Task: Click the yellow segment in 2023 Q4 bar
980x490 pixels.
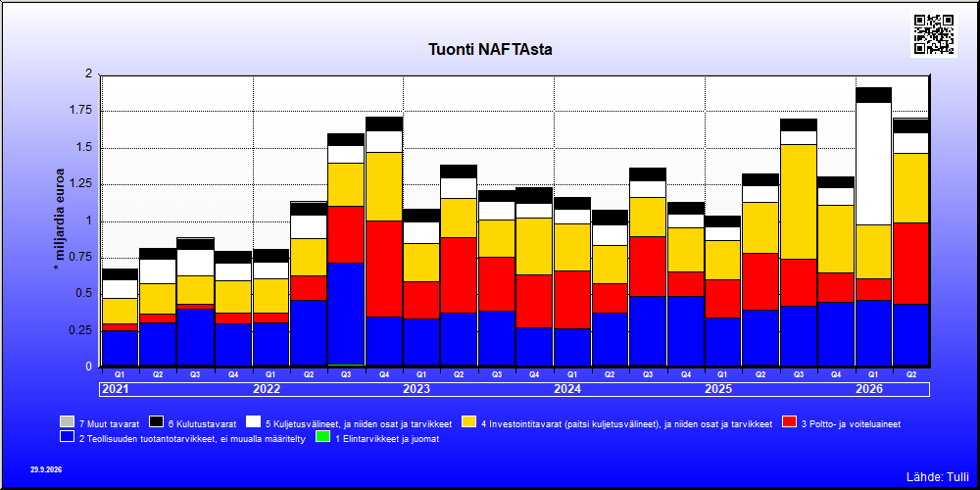Action: point(534,246)
